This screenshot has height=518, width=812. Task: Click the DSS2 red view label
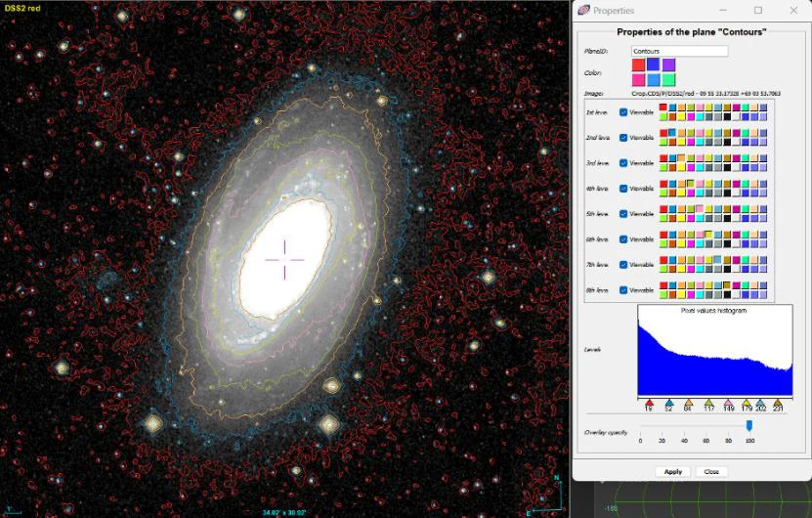click(22, 8)
